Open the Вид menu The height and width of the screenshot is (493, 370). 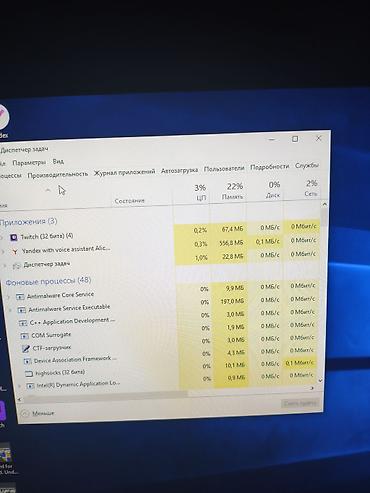(58, 161)
